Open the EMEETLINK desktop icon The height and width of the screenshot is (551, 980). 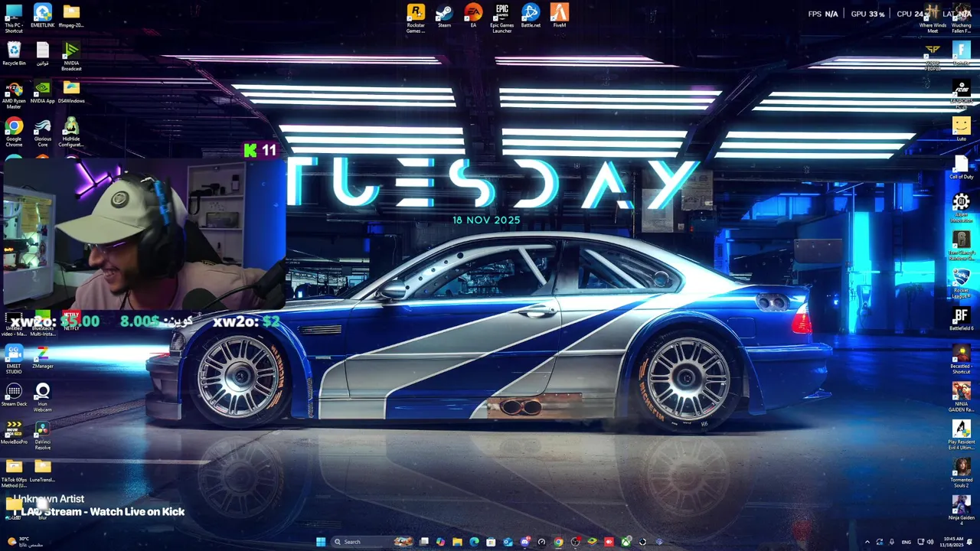(x=42, y=16)
